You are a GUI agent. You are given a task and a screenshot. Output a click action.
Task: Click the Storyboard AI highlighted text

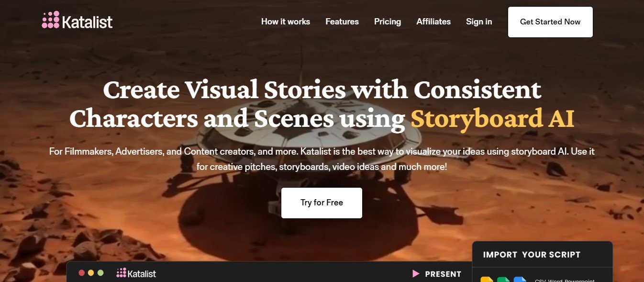[492, 119]
